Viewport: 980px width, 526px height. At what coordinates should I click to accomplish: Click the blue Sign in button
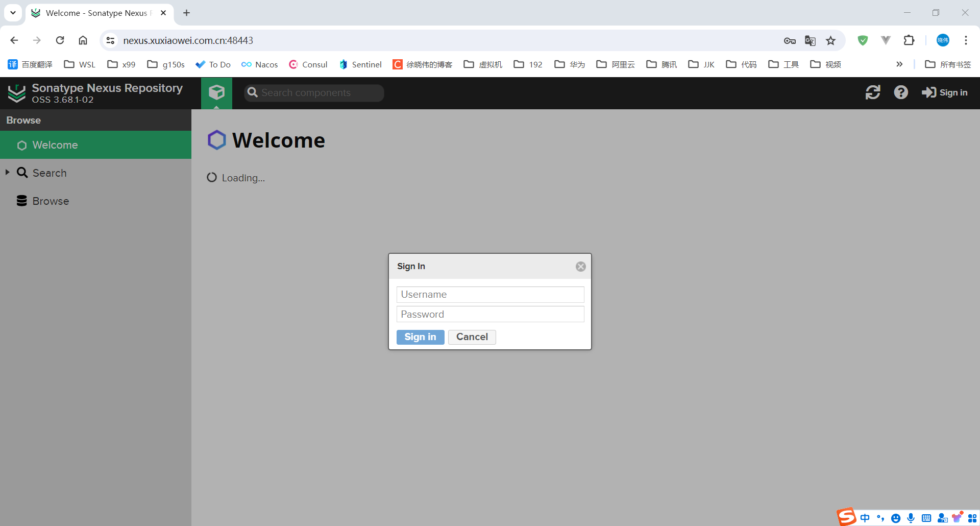[420, 337]
